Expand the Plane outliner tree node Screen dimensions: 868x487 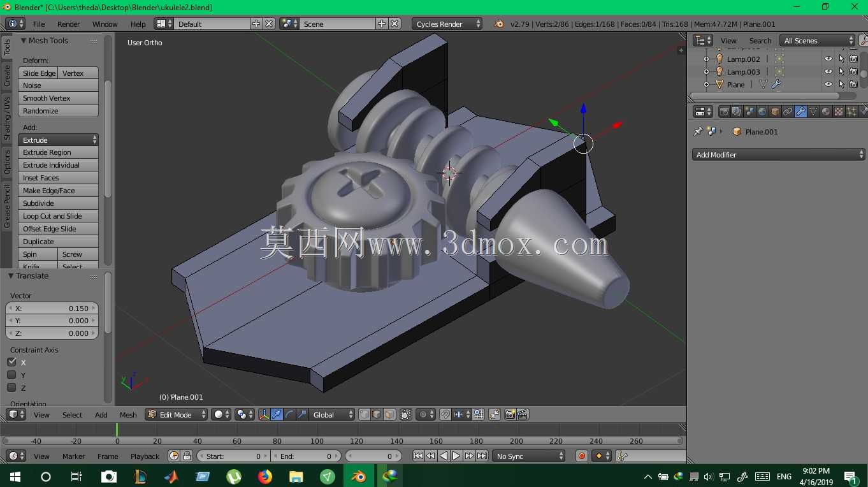[x=706, y=84]
